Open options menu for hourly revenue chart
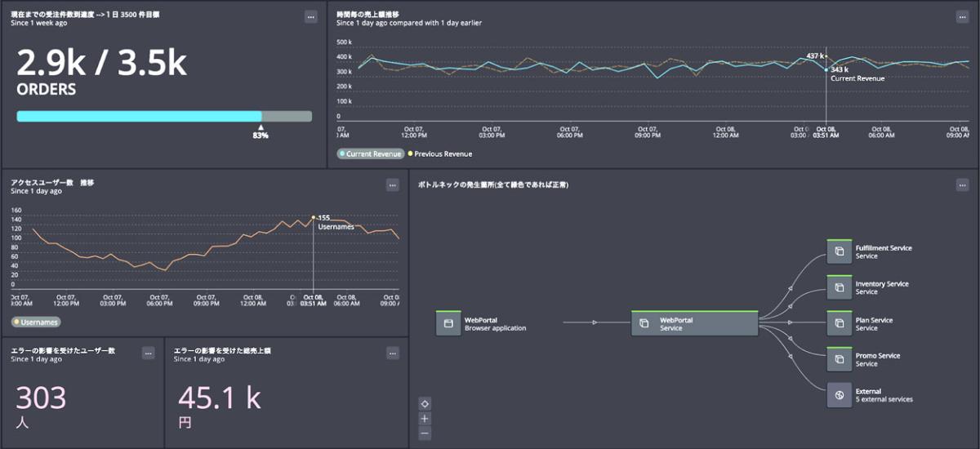The height and width of the screenshot is (449, 980). tap(962, 16)
